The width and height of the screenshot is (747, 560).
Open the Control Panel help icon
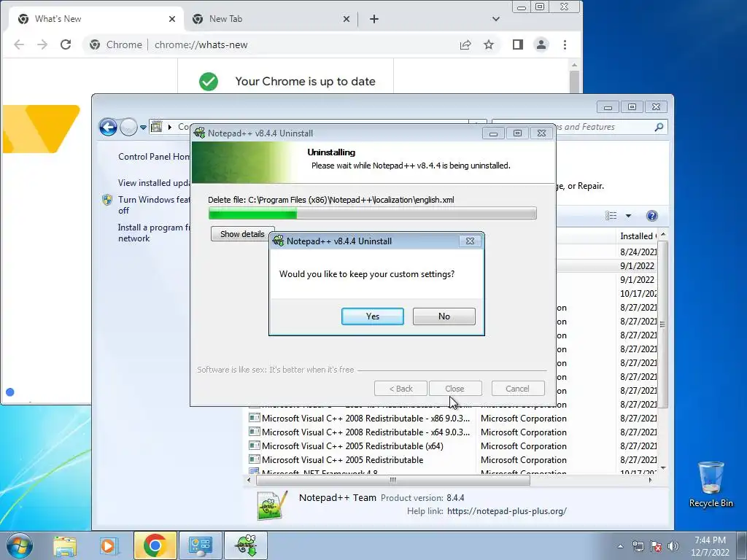pyautogui.click(x=652, y=216)
